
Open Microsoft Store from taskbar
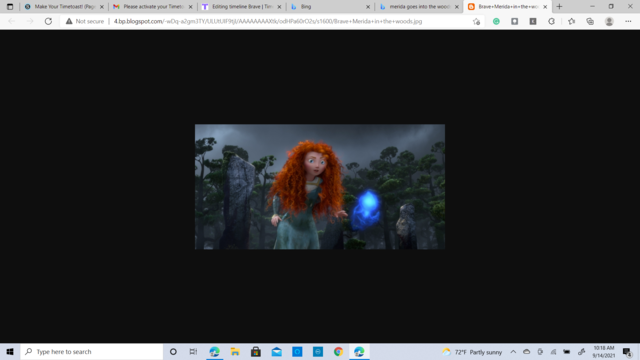pos(256,351)
